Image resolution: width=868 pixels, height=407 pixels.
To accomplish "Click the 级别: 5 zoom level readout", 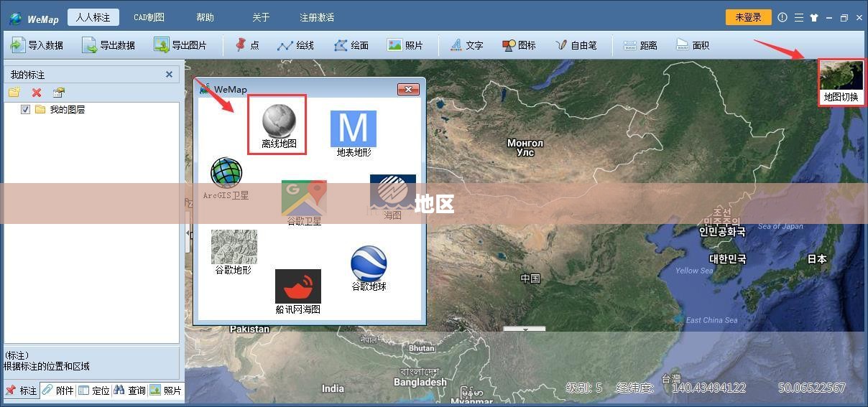I will tap(583, 388).
